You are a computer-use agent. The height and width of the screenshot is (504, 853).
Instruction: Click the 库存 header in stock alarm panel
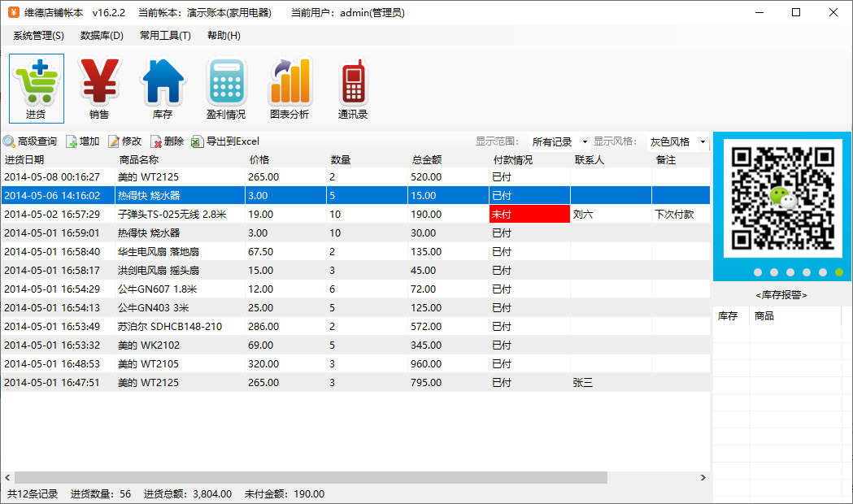point(731,316)
